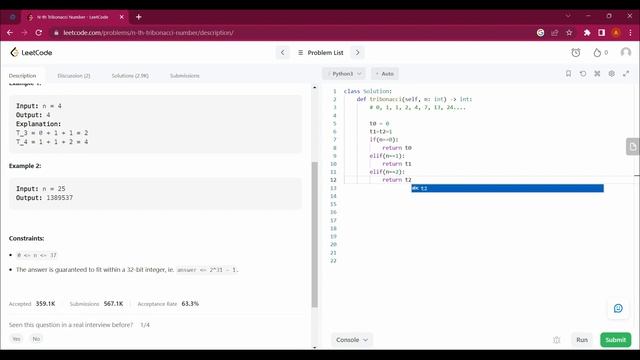Viewport: 640px width, 360px height.
Task: Start the timer alarm clock icon
Action: click(576, 52)
